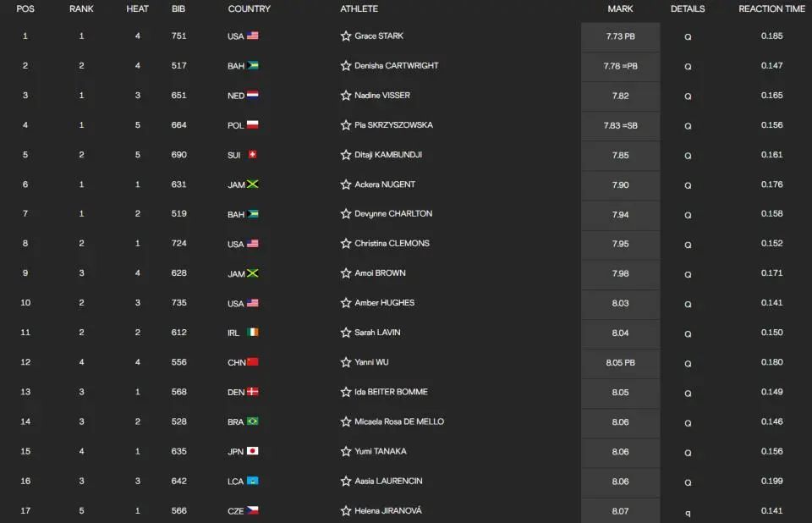Click star icon beside Pia SKRZYSZOWSKA
The image size is (812, 523).
coord(346,125)
